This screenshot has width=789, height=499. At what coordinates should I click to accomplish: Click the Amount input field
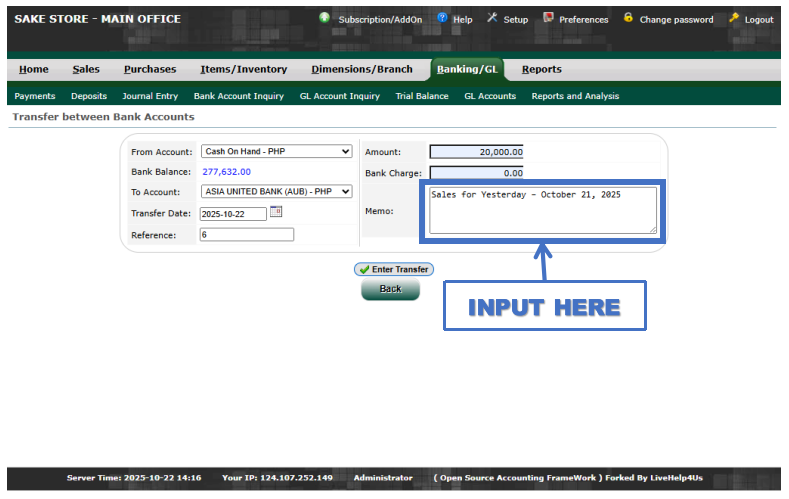tap(476, 152)
